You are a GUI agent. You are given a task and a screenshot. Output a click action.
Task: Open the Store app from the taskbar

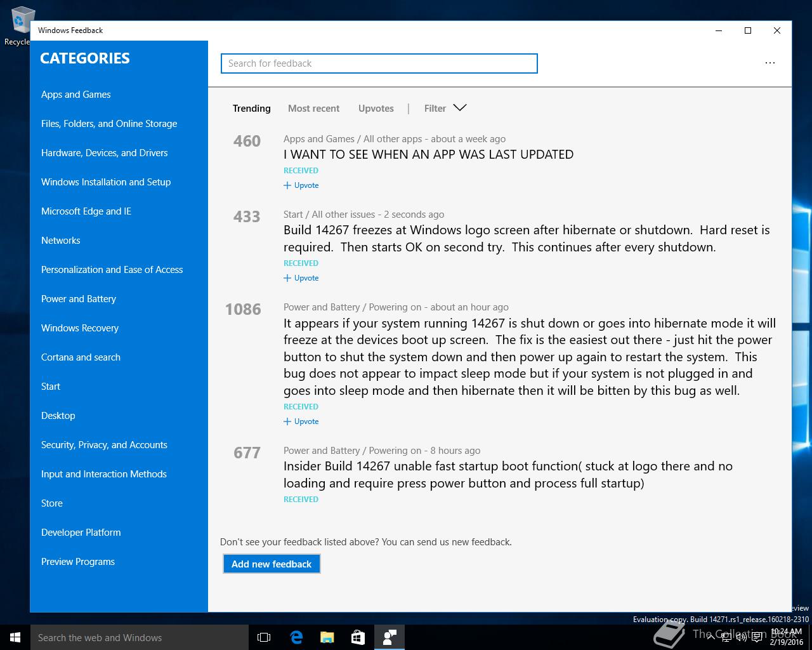358,637
